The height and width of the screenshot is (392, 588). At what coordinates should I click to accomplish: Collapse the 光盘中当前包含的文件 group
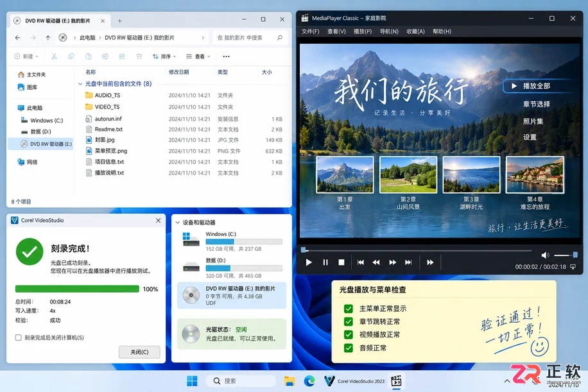(x=80, y=83)
